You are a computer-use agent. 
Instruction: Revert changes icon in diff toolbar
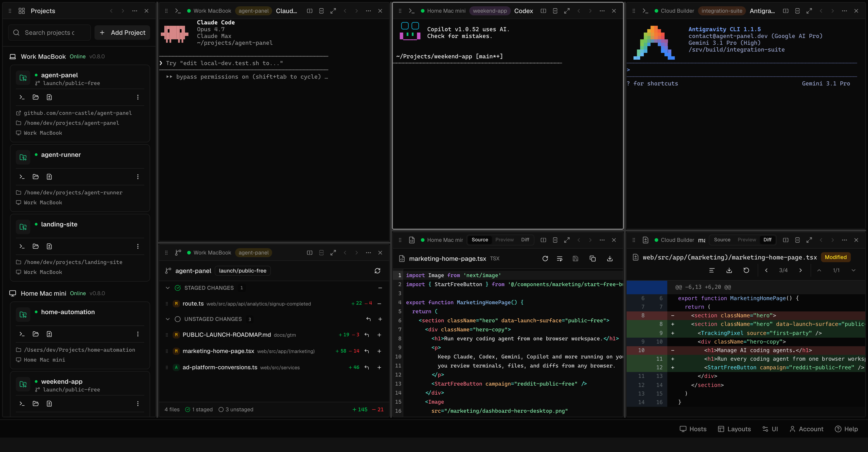[746, 271]
